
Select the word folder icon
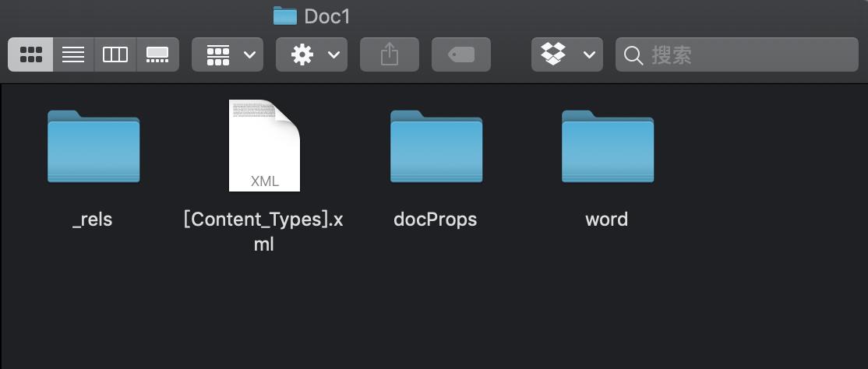pyautogui.click(x=608, y=146)
